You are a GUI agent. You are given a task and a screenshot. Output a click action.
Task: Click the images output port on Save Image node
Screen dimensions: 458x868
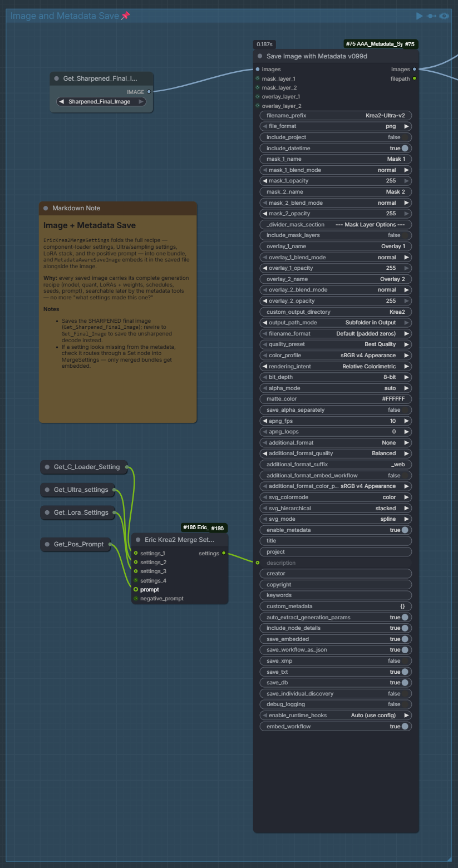415,70
